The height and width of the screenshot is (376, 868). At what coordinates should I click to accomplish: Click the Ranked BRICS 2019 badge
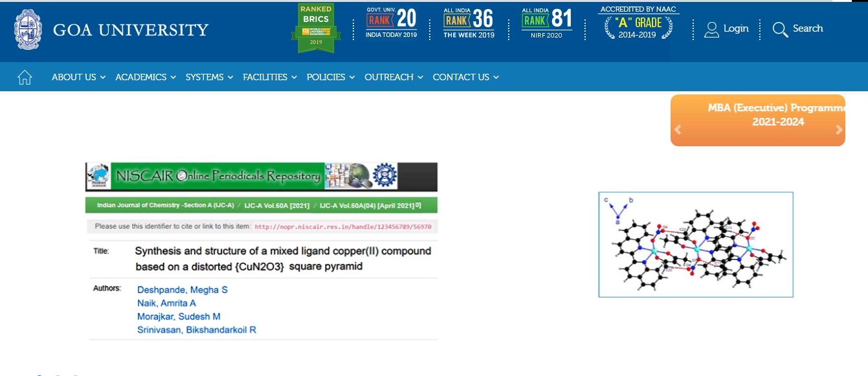click(x=316, y=28)
